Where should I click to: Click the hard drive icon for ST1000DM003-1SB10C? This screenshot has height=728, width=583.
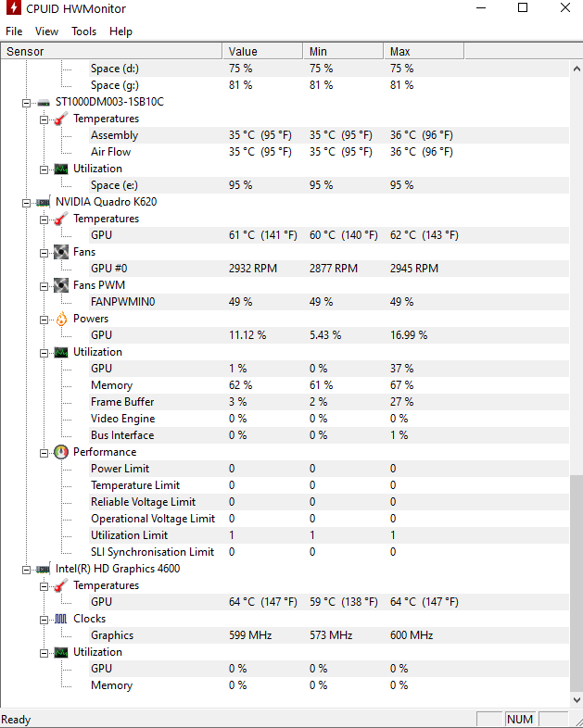click(x=43, y=102)
